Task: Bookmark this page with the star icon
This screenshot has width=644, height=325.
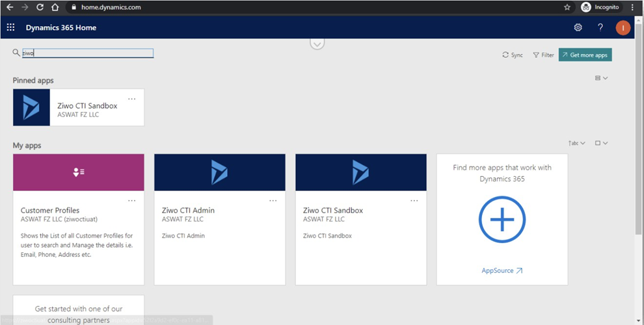Action: (x=567, y=7)
